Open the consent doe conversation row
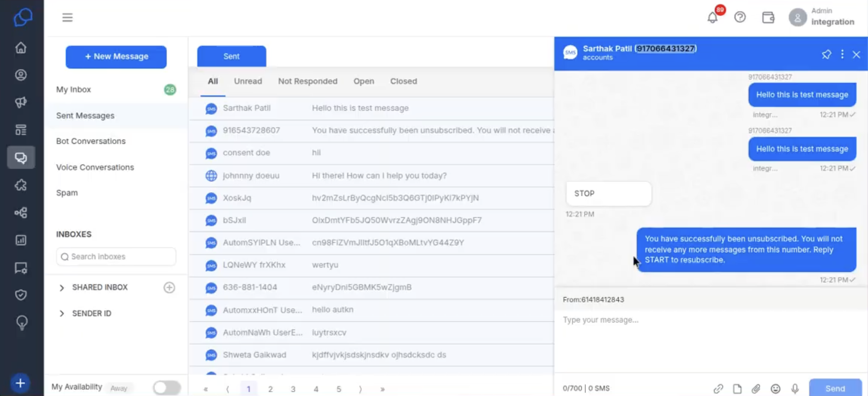Image resolution: width=868 pixels, height=396 pixels. click(371, 153)
